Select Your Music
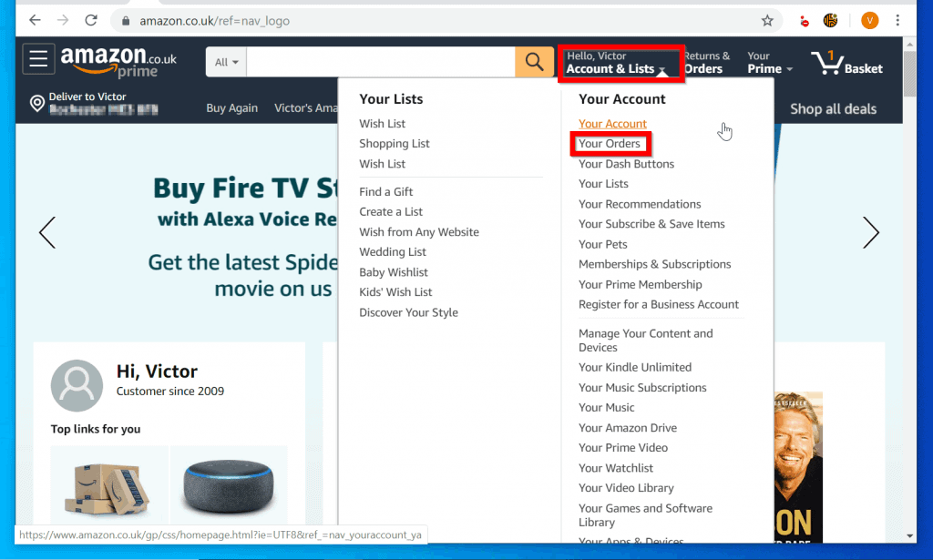933x560 pixels. tap(606, 408)
